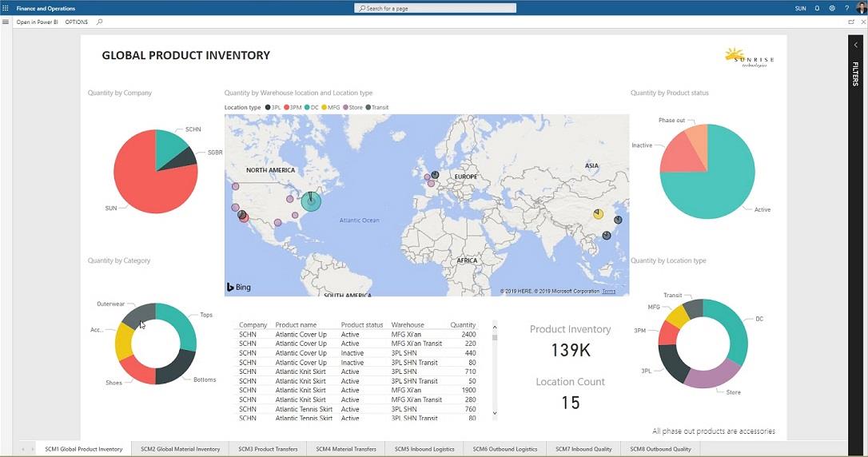Click the Quantity cell showing 2400
The height and width of the screenshot is (457, 868).
[x=468, y=334]
